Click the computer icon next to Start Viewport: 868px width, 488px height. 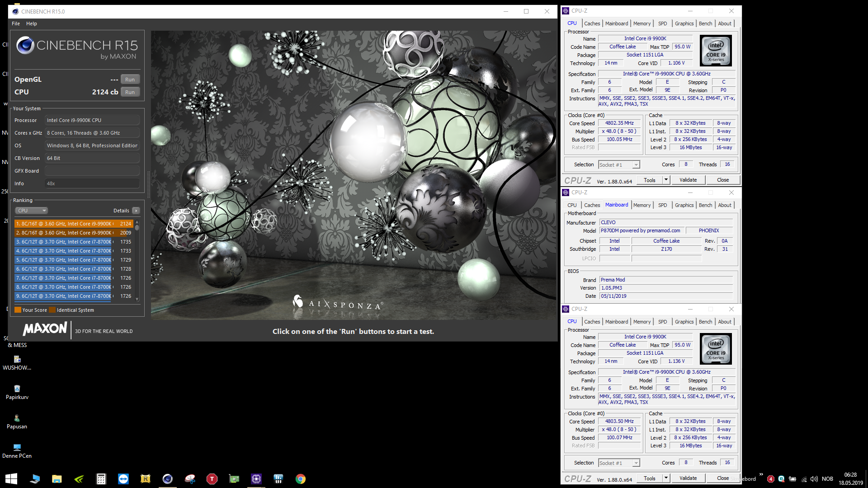[34, 479]
